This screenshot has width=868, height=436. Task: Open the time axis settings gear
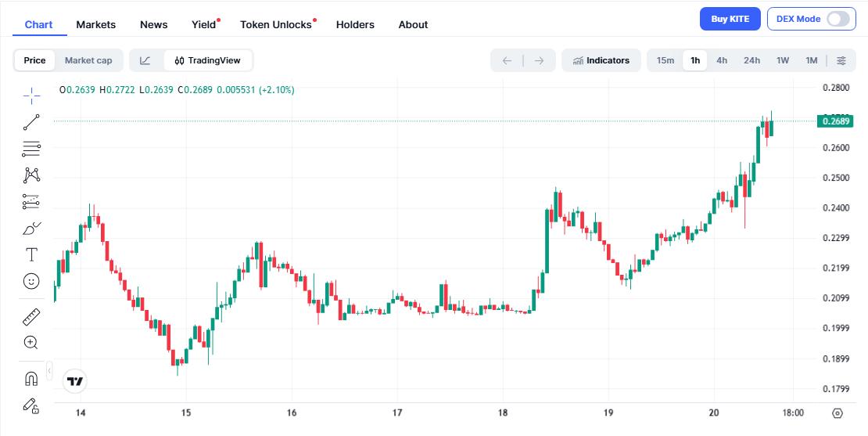[x=838, y=413]
